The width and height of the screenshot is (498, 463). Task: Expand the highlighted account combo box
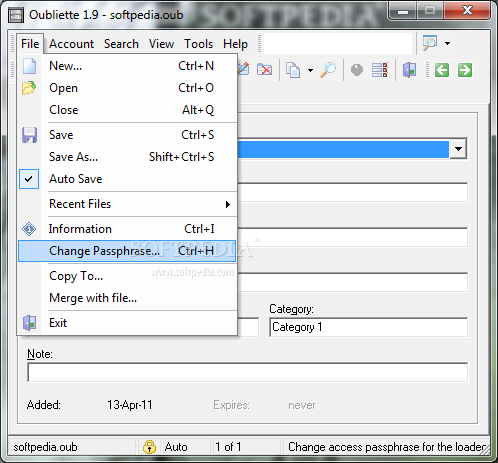[458, 149]
